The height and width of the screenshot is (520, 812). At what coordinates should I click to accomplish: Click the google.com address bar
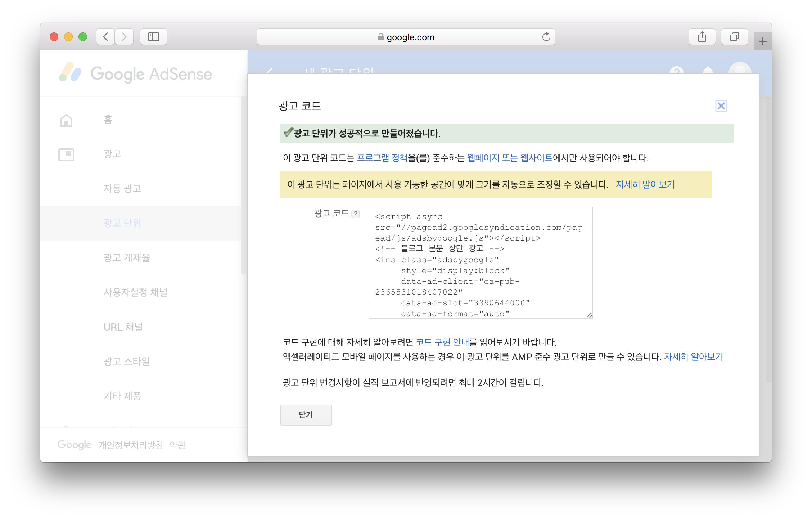point(406,37)
